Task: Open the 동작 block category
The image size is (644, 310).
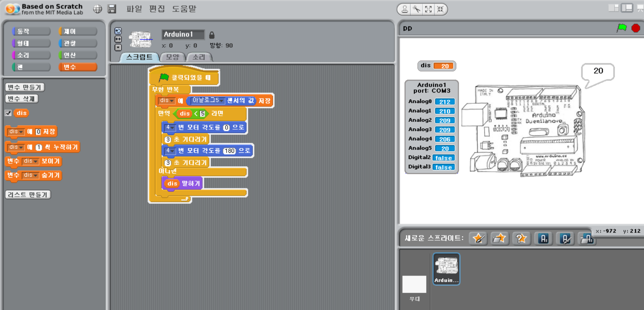Action: point(31,31)
